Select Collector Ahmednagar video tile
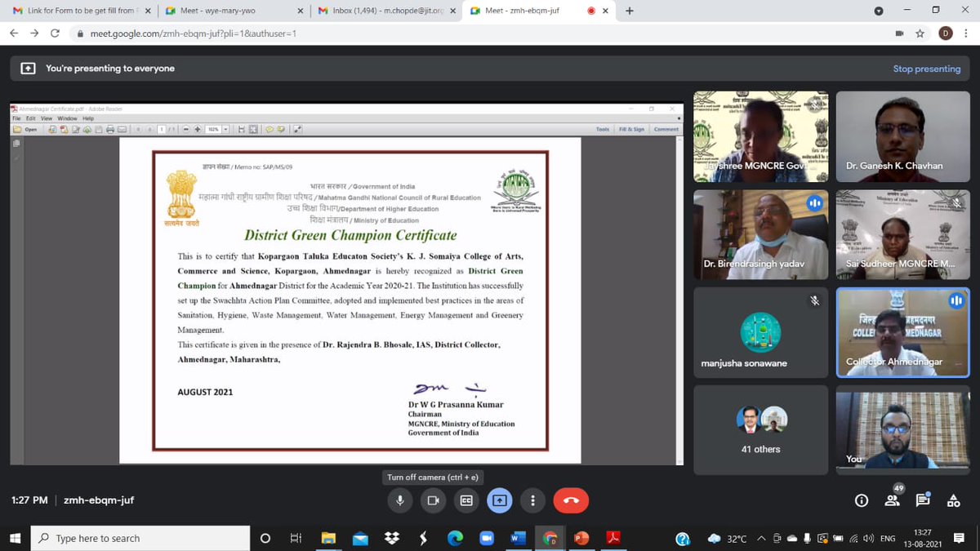Viewport: 980px width, 551px height. (x=902, y=332)
